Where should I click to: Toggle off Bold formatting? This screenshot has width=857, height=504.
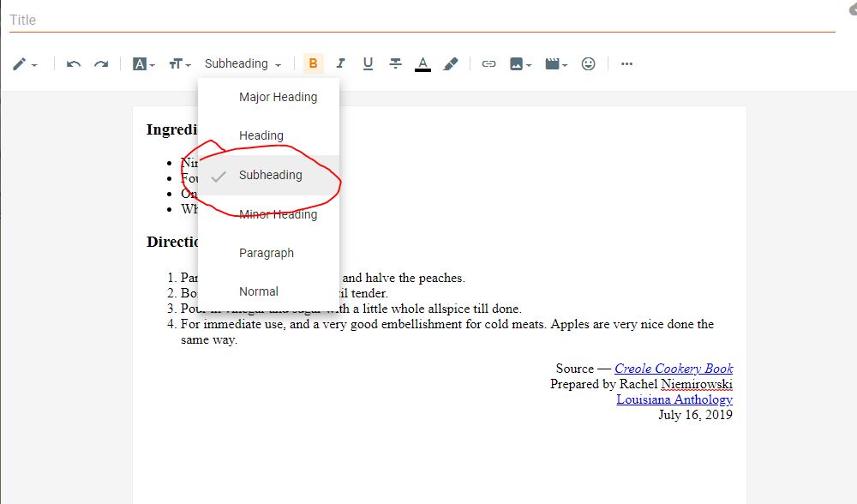click(313, 64)
